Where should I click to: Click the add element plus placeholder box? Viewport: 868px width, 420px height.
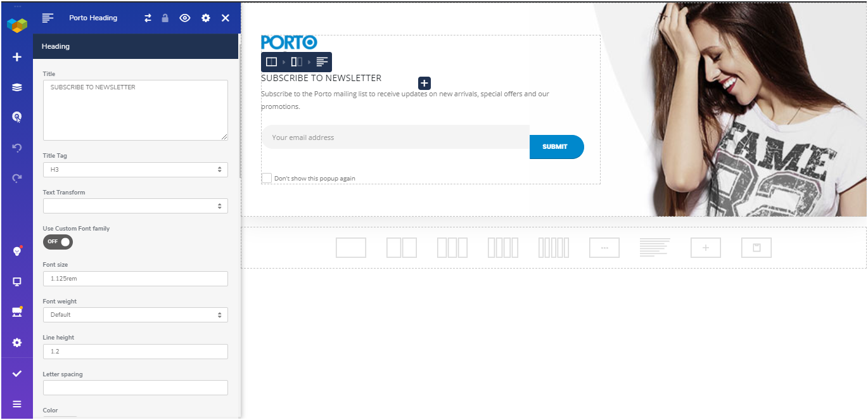[706, 248]
